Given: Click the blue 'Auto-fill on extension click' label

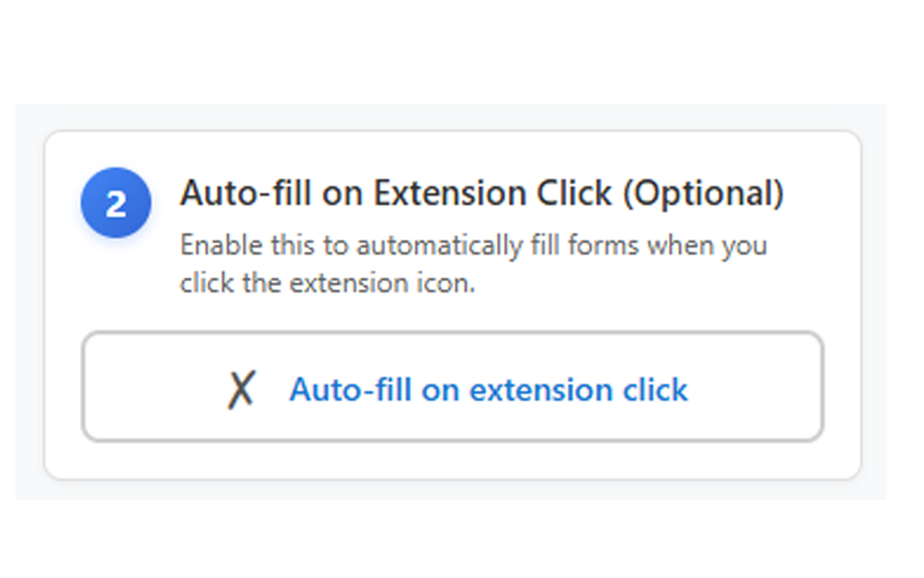Looking at the screenshot, I should tap(489, 390).
